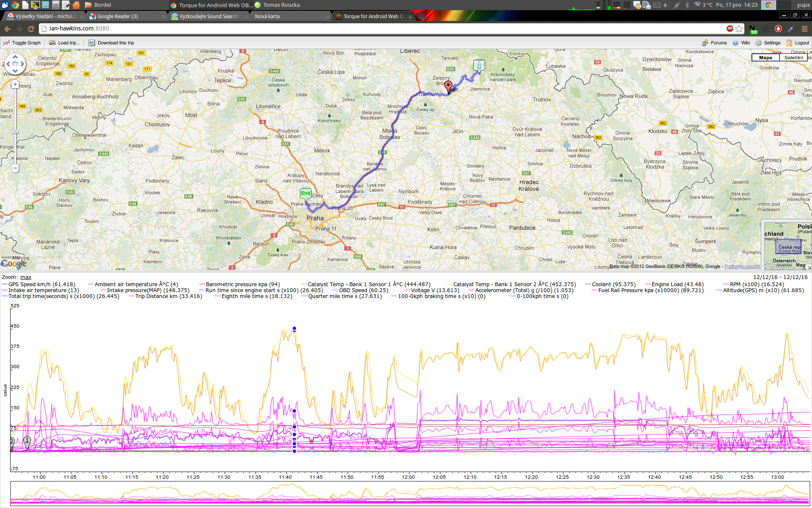Open a new browser tab
The height and width of the screenshot is (508, 812).
coord(421,17)
